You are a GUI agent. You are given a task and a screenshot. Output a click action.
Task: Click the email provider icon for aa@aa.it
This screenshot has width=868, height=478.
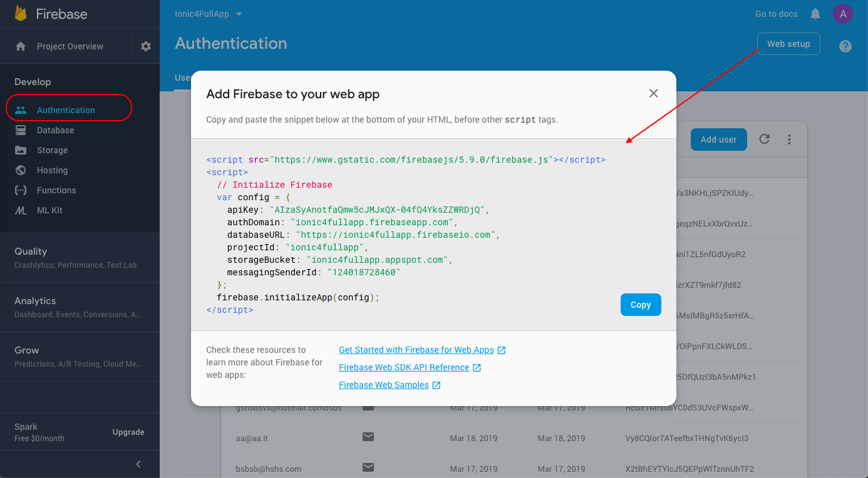(x=368, y=438)
